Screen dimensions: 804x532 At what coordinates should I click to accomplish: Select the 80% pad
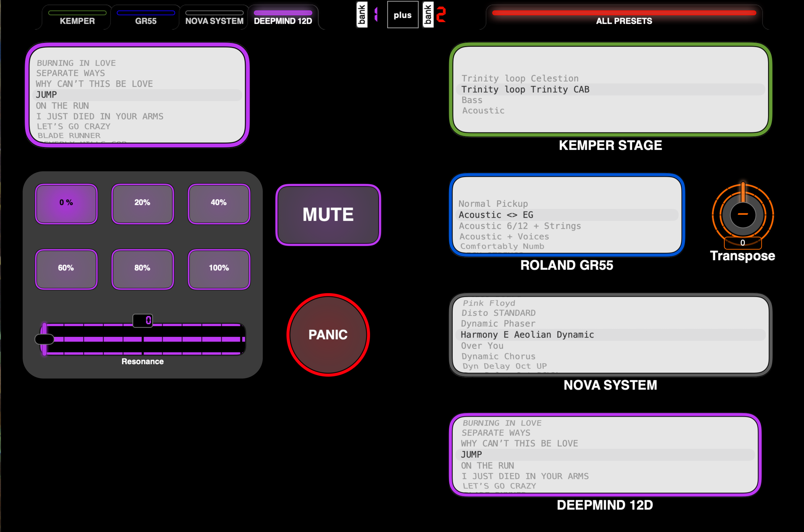pyautogui.click(x=143, y=269)
